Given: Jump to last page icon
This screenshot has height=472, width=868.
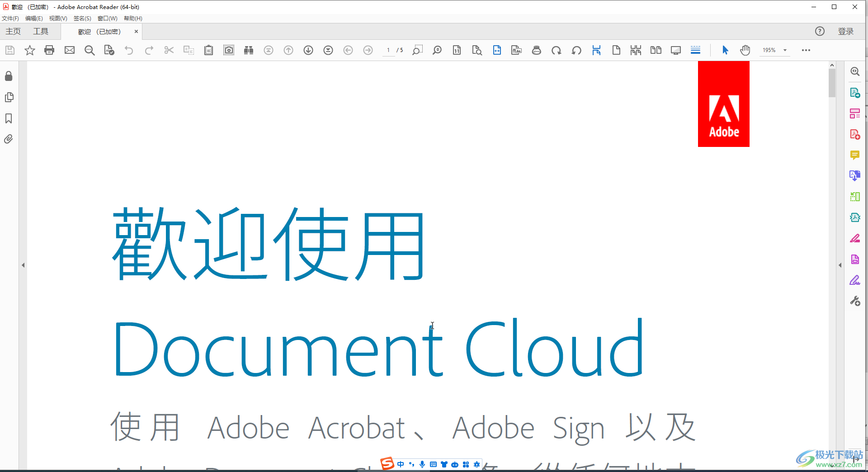Looking at the screenshot, I should 328,50.
